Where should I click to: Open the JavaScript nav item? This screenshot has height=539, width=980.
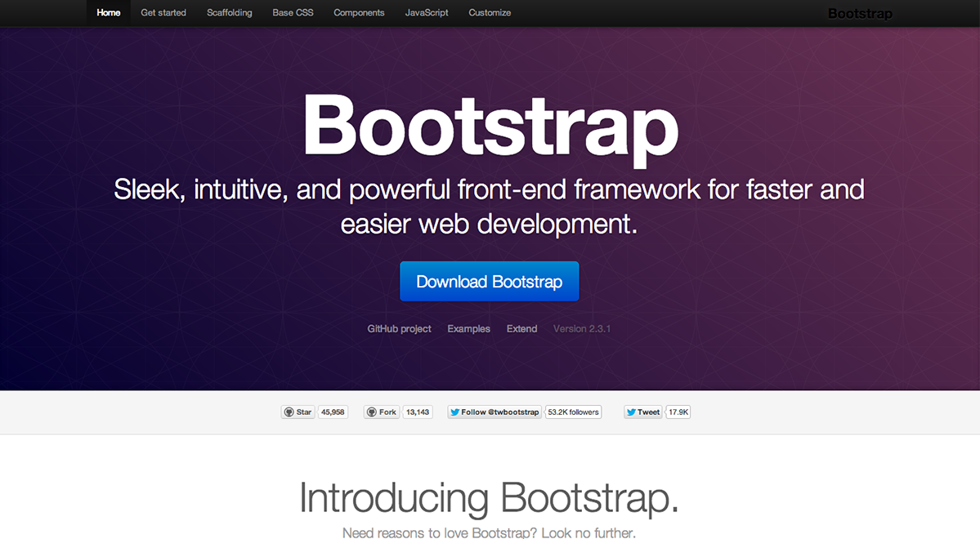pos(427,12)
